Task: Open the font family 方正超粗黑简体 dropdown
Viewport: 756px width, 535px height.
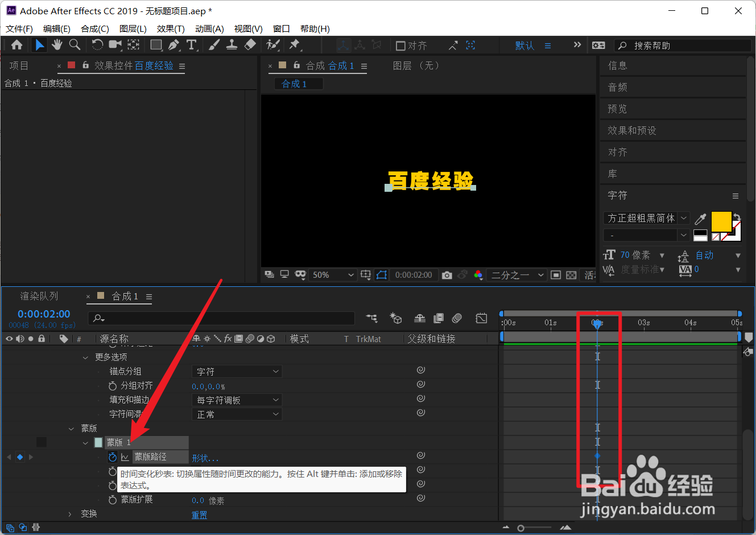Action: click(646, 218)
